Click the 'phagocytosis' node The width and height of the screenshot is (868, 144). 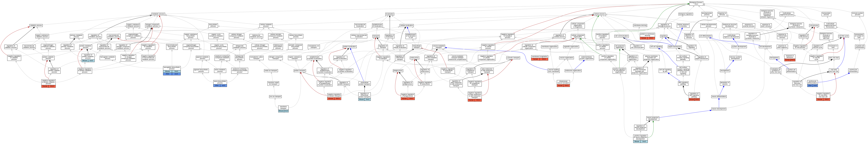click(x=398, y=71)
